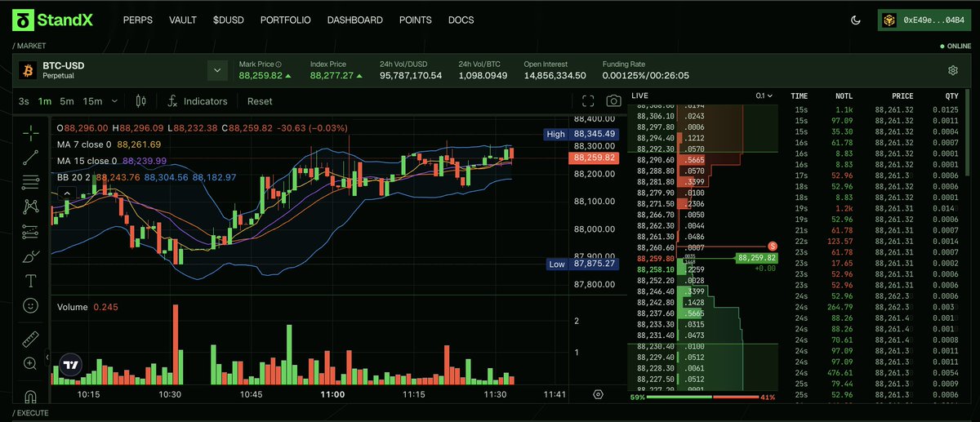Click the High 88,345.49 price label
Viewport: 980px width, 422px height.
(580, 134)
